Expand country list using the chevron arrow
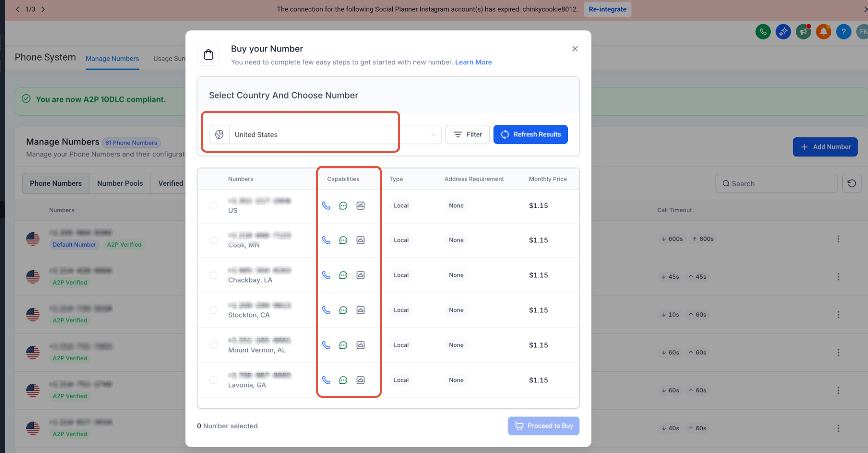Viewport: 868px width, 453px height. [434, 134]
